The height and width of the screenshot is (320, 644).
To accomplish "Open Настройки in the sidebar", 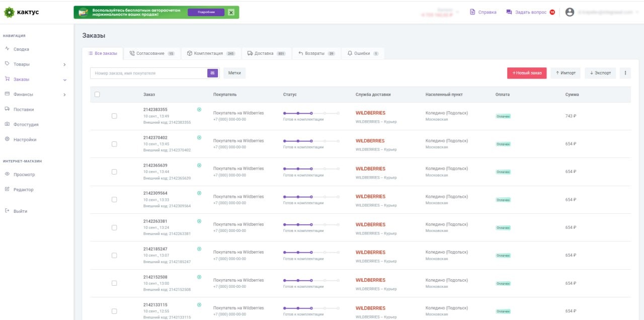I will [25, 139].
